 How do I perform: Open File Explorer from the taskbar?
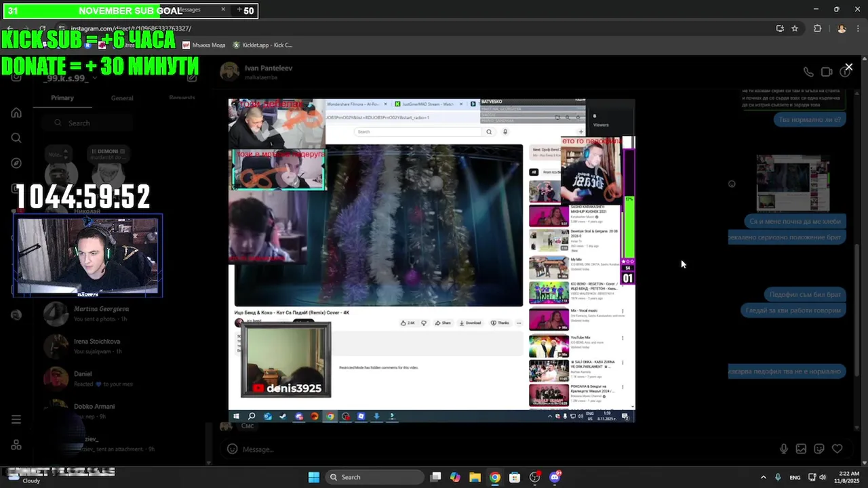pyautogui.click(x=475, y=477)
